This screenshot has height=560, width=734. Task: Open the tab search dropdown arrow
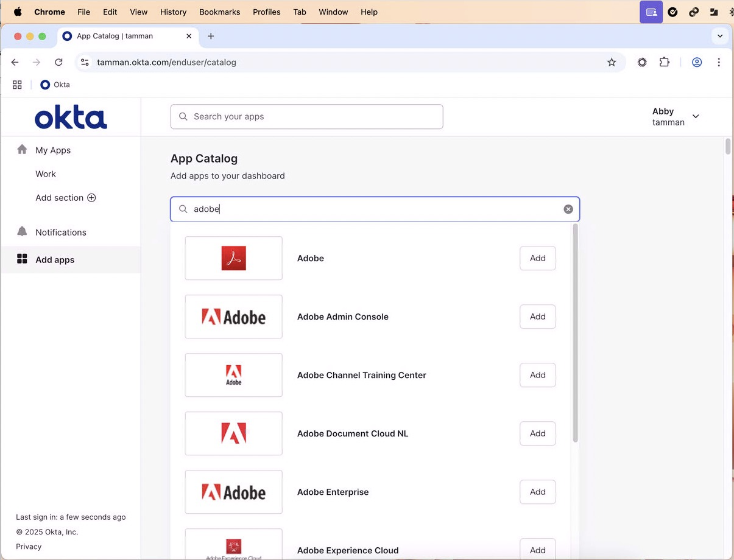coord(720,36)
